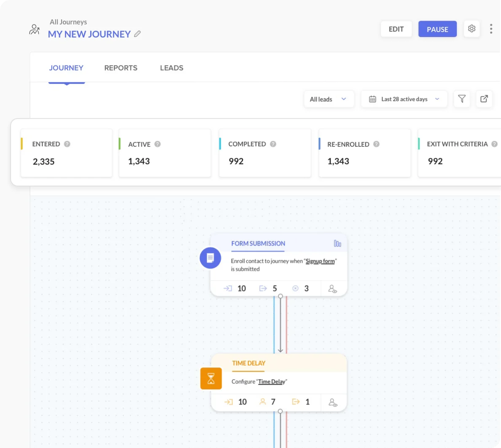Open the Time Delay configure link
The height and width of the screenshot is (448, 501).
(272, 381)
